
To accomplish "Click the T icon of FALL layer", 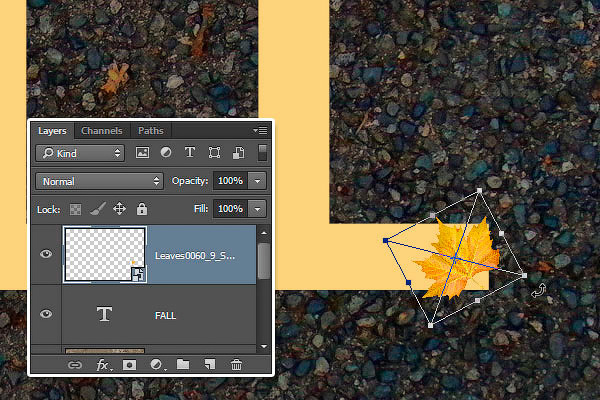I will (x=104, y=314).
